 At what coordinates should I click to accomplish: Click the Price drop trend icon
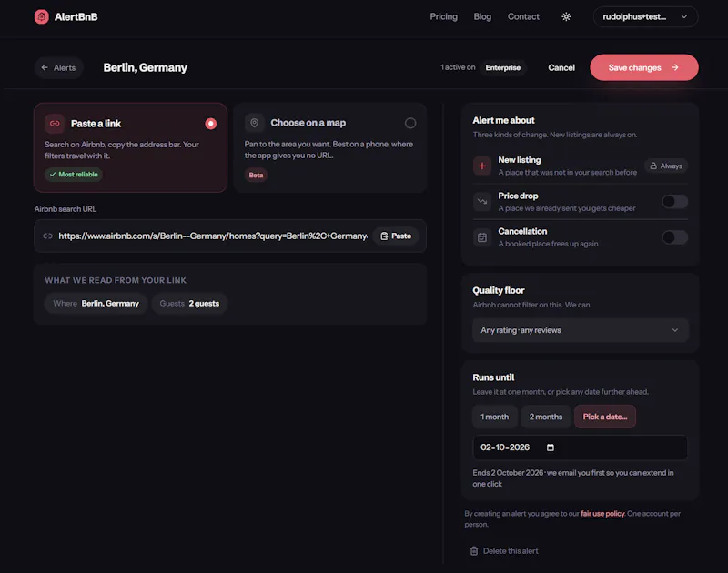click(x=482, y=202)
